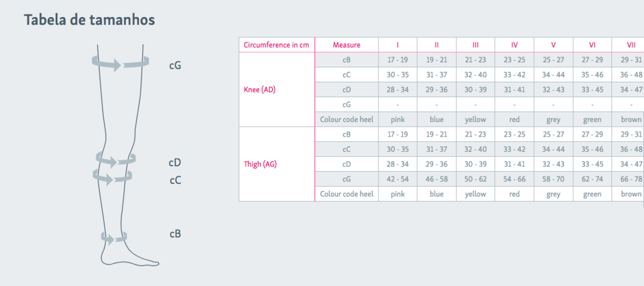This screenshot has width=644, height=286.
Task: Click the 42 - 54 thigh cG cell
Action: pos(397,179)
